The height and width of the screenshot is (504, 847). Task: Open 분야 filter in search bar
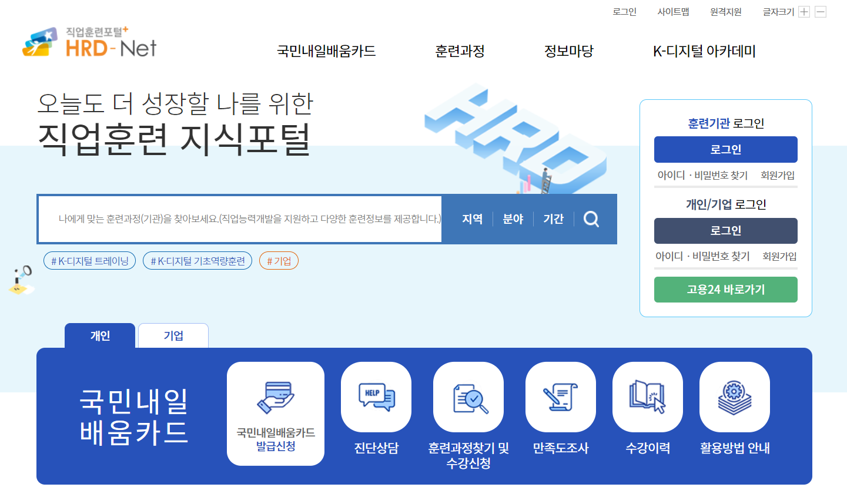tap(513, 219)
